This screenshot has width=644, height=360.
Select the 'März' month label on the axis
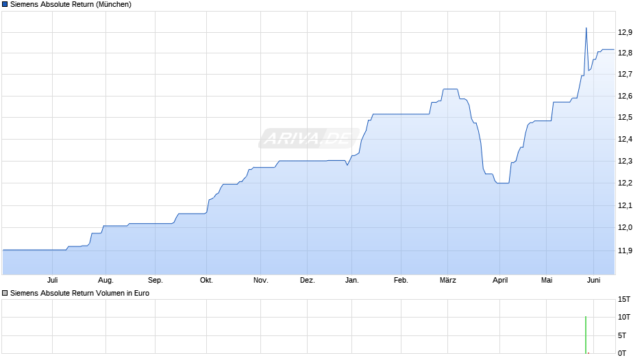coord(447,281)
